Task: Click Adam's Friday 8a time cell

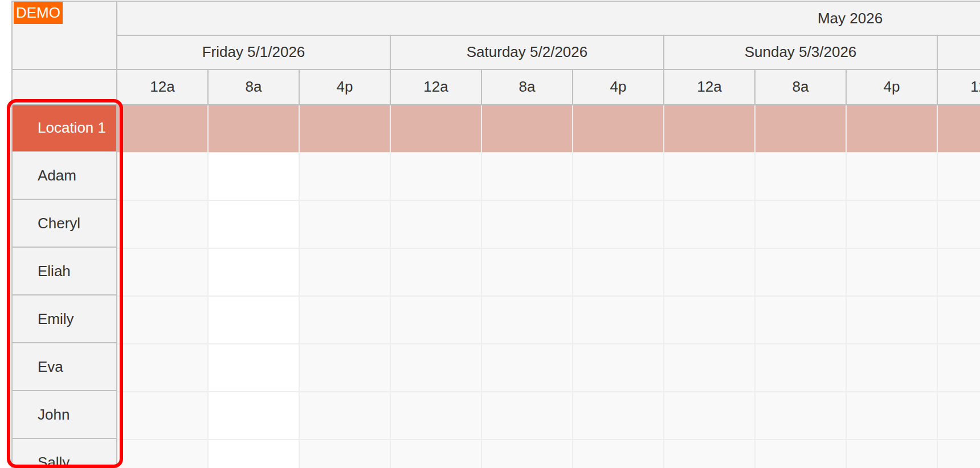Action: (254, 176)
